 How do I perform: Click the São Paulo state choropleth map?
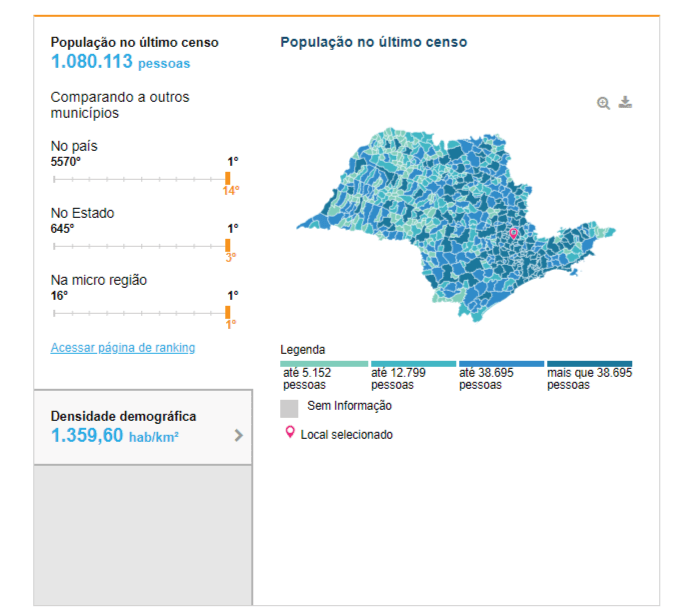pyautogui.click(x=456, y=224)
